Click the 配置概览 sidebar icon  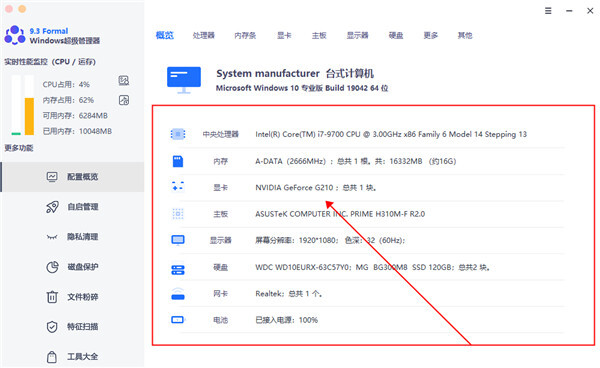52,176
